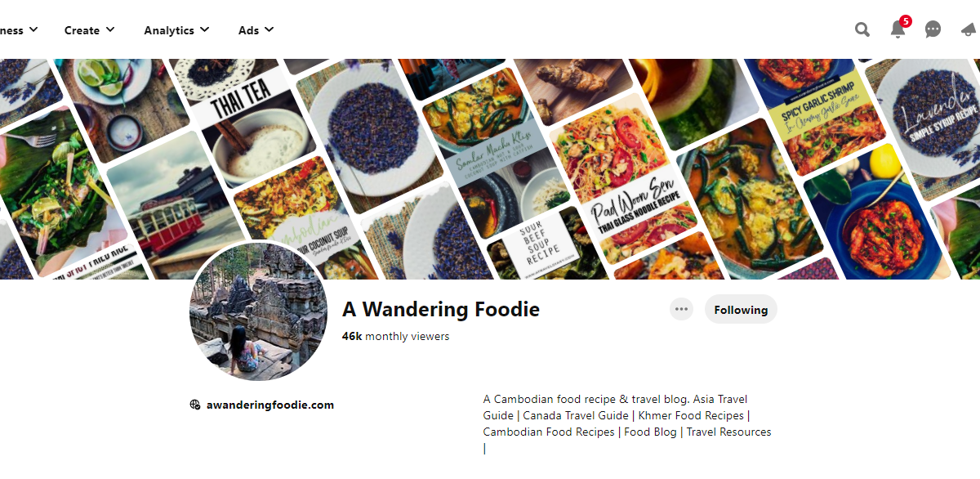The height and width of the screenshot is (479, 980).
Task: Expand the Analytics dropdown menu
Action: pyautogui.click(x=176, y=30)
